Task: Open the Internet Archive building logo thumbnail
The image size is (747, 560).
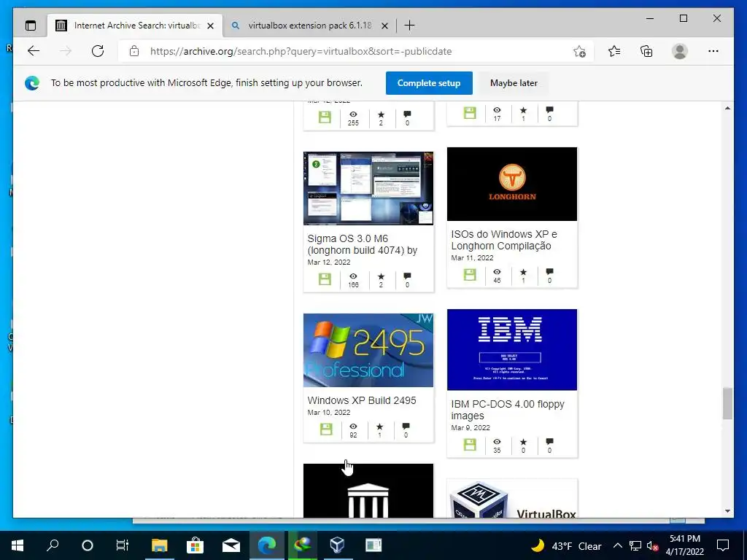Action: [x=368, y=491]
